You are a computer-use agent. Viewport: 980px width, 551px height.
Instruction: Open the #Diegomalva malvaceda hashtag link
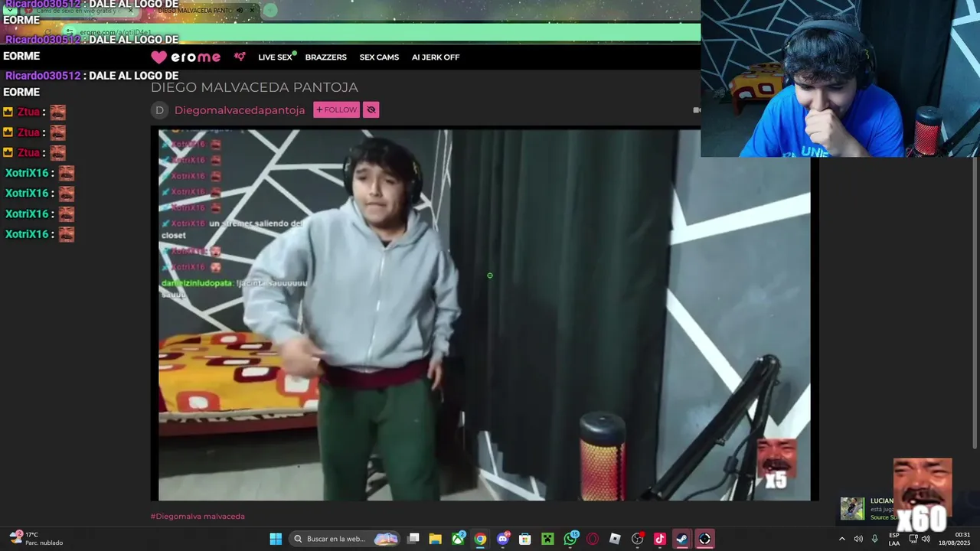point(198,516)
